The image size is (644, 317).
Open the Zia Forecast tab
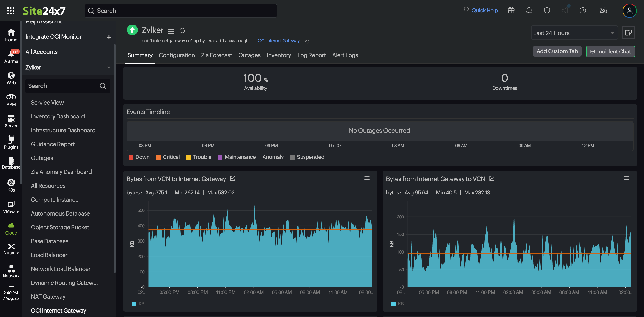tap(216, 55)
